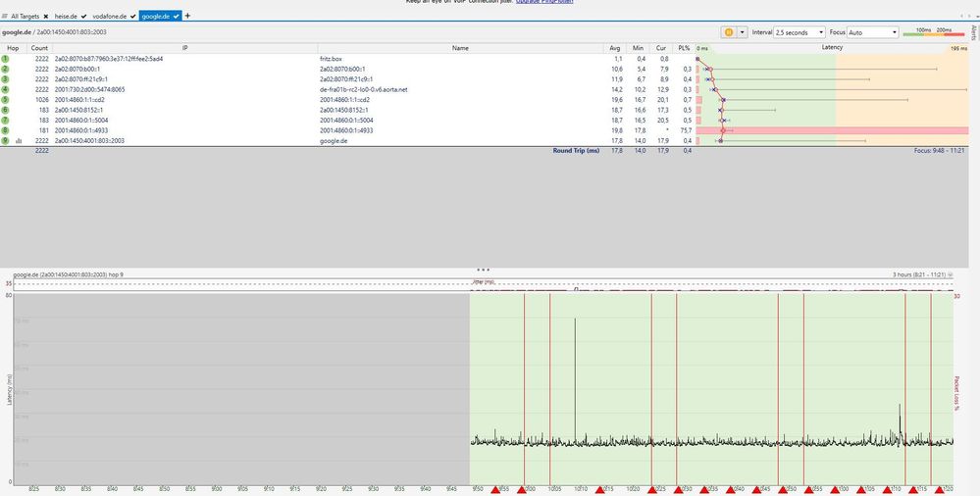Click the fritz.box name cell
Viewport: 980px width, 496px height.
tap(331, 59)
